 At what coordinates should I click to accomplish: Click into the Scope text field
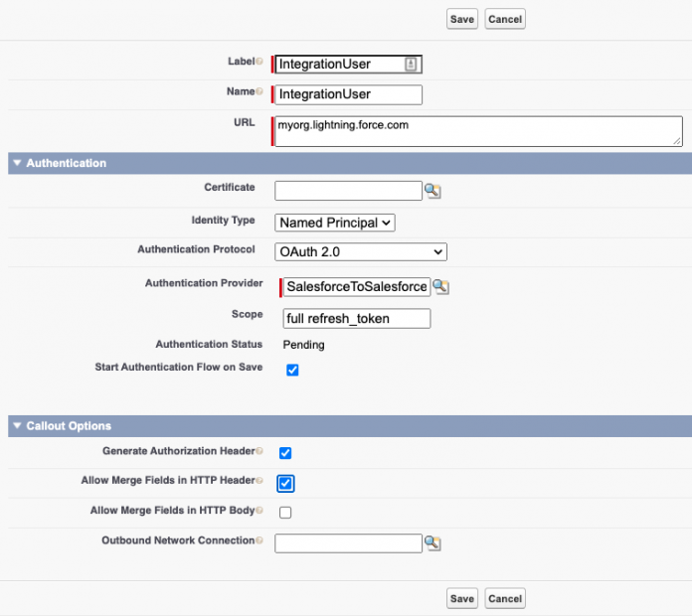(356, 318)
